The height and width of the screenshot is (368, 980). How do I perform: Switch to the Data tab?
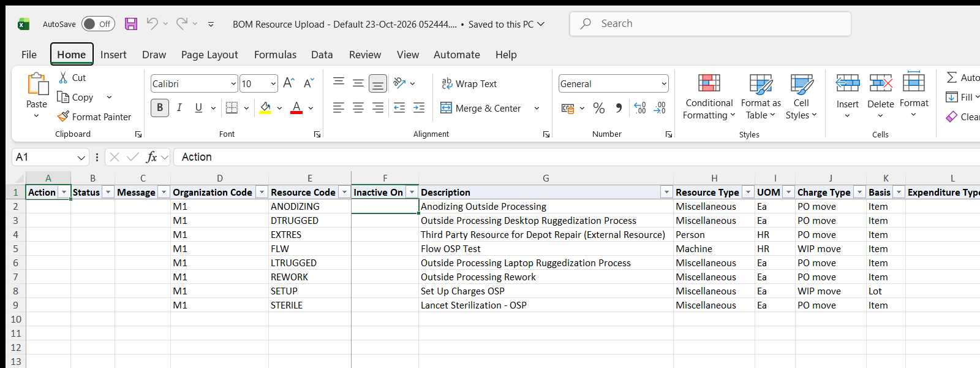pos(322,55)
